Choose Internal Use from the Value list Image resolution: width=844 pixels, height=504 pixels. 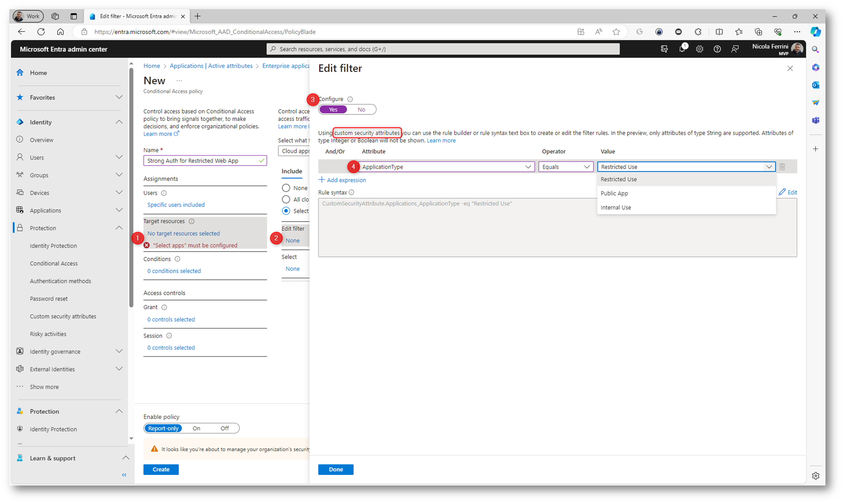pyautogui.click(x=686, y=208)
